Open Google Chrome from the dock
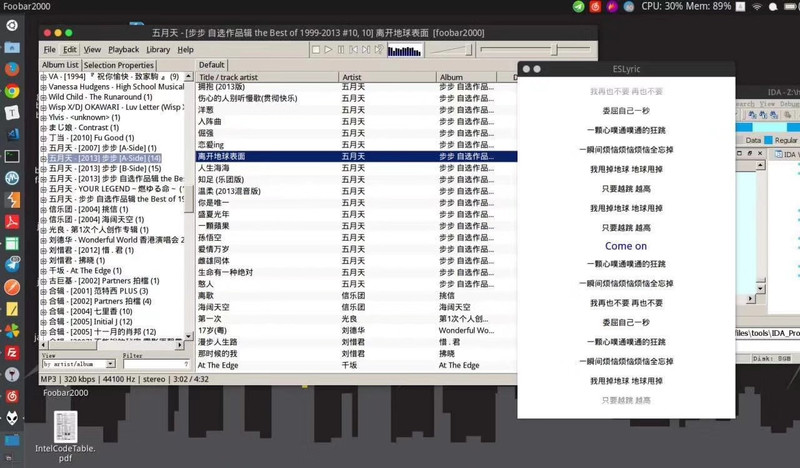Screen dimensions: 800x468 [x=12, y=91]
